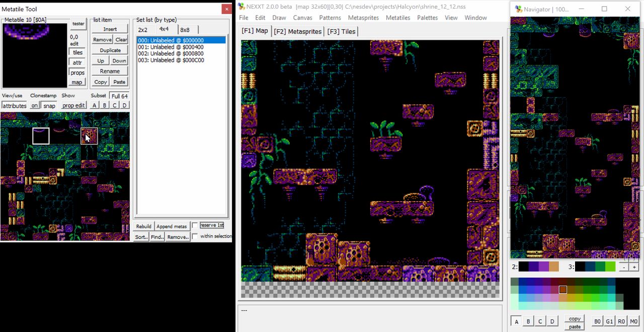Open the Metasprites menu
This screenshot has width=644, height=332.
coord(363,18)
